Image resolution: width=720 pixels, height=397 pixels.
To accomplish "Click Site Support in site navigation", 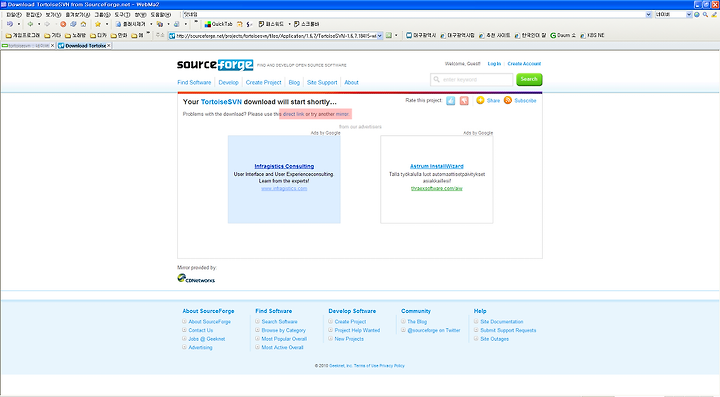I will [x=322, y=83].
